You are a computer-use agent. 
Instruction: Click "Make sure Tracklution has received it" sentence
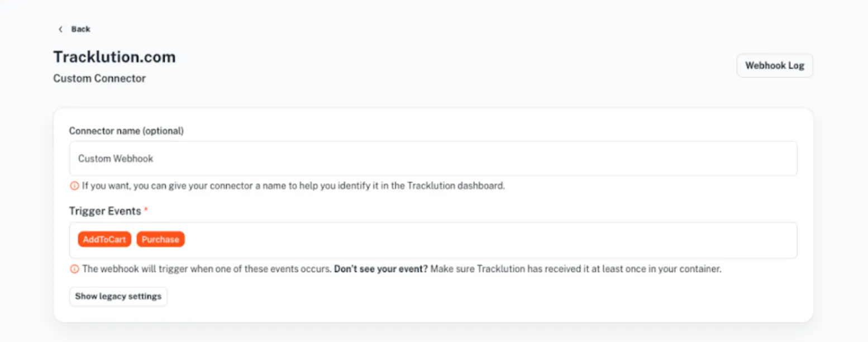(x=576, y=269)
